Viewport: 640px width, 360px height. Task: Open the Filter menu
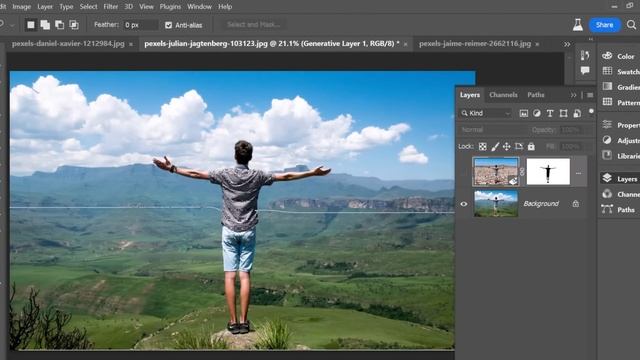[x=110, y=7]
